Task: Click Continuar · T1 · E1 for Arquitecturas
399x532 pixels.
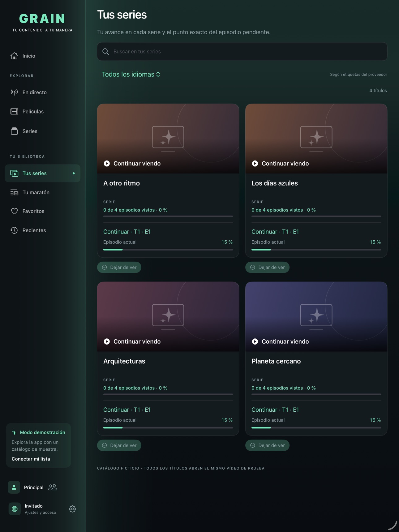Action: (127, 410)
